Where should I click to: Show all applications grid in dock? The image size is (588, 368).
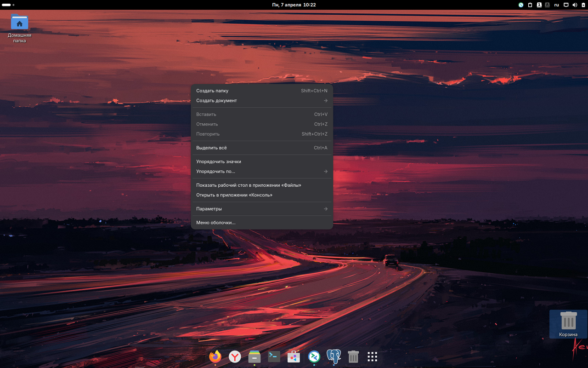pyautogui.click(x=373, y=356)
